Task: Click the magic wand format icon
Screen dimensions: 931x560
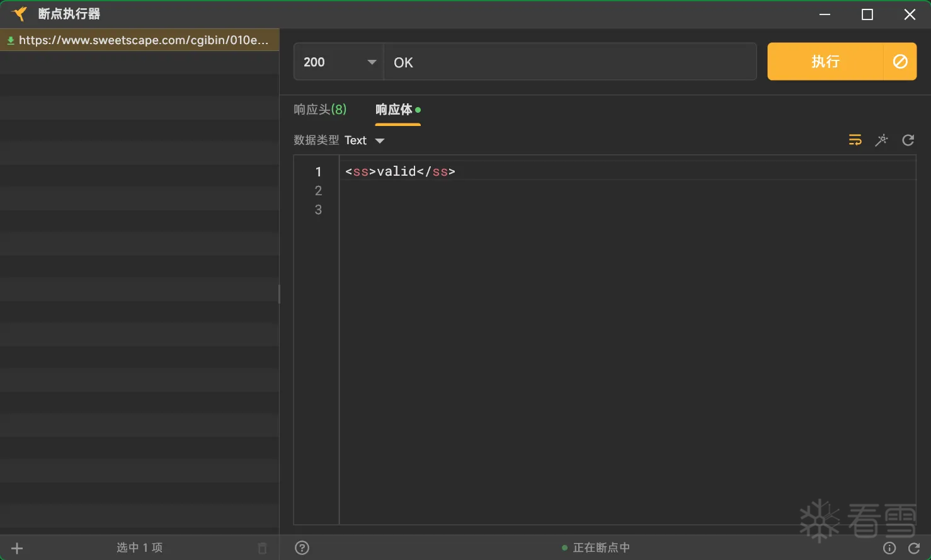Action: coord(881,140)
